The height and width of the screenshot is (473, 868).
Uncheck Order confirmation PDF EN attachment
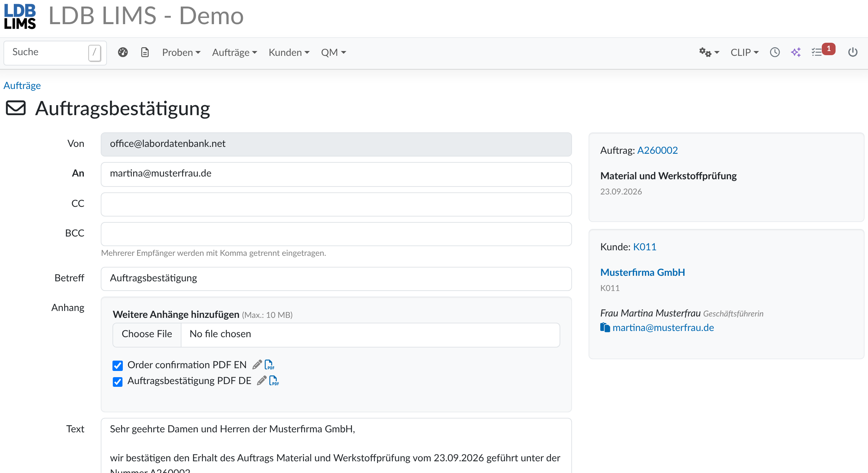coord(118,365)
